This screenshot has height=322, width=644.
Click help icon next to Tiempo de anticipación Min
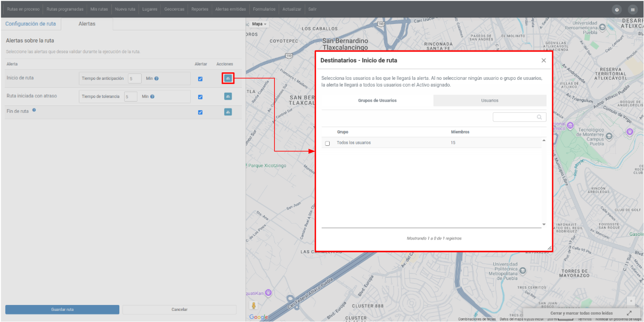(x=157, y=79)
